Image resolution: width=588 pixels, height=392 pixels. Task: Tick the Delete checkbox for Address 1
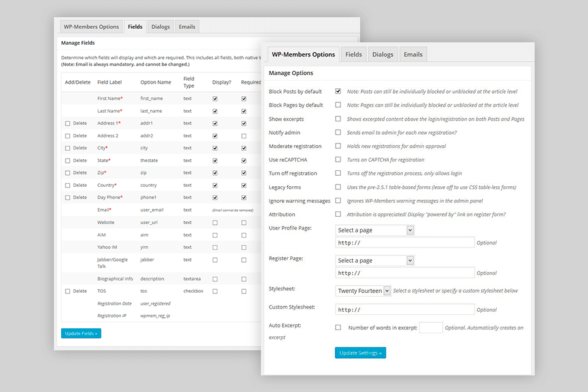point(67,123)
